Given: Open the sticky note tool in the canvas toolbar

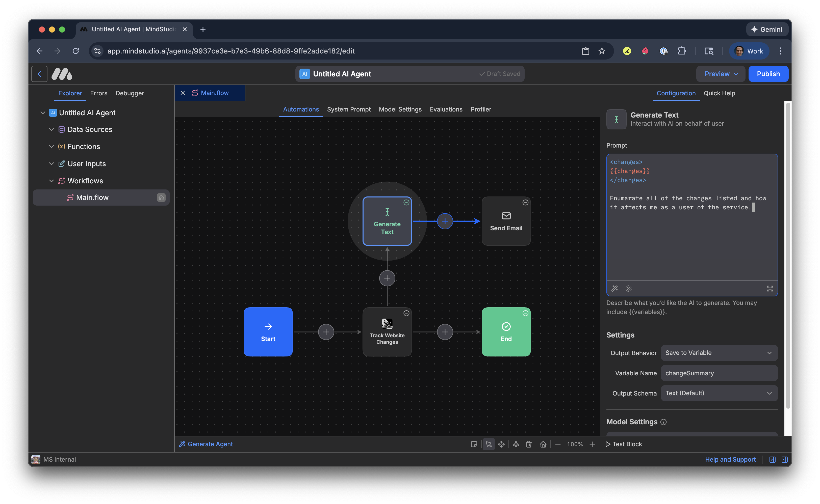Looking at the screenshot, I should 474,444.
